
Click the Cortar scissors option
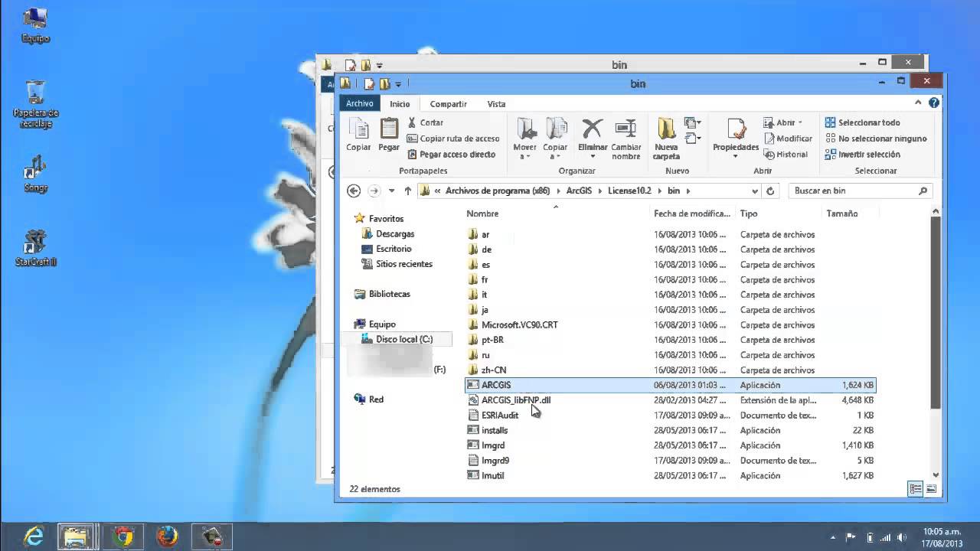(426, 122)
